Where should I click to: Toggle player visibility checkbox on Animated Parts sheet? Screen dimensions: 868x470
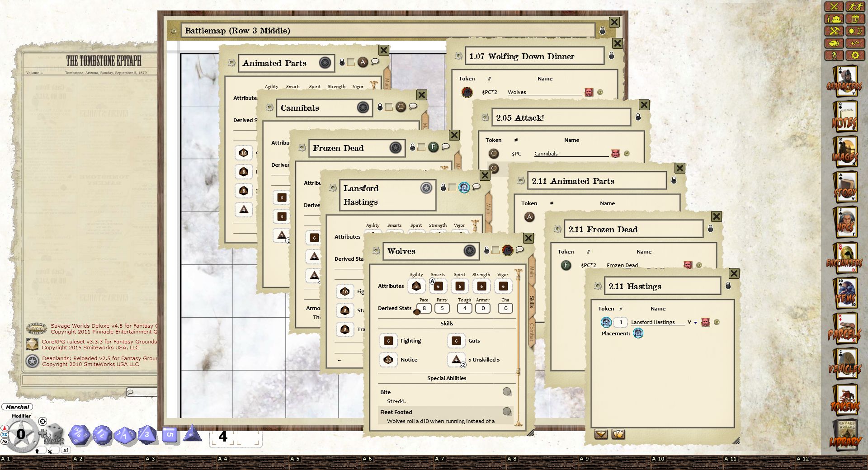tap(350, 62)
